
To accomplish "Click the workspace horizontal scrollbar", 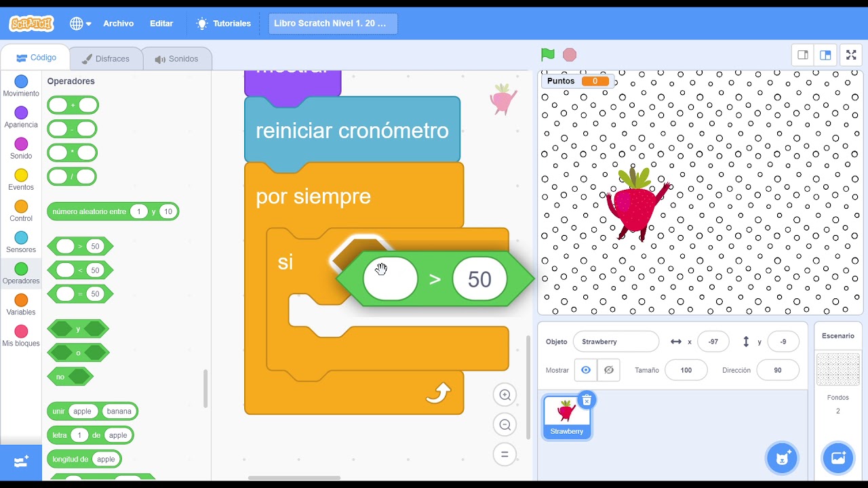I will (294, 478).
